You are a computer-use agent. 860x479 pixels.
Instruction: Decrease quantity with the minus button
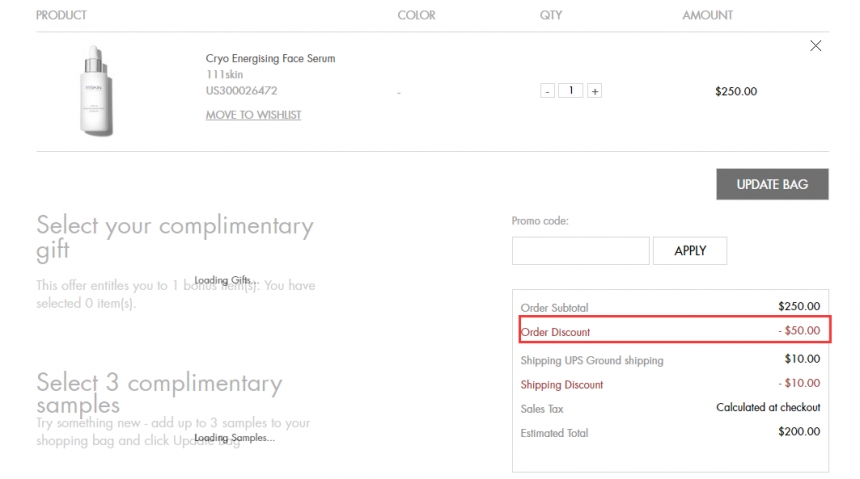tap(547, 91)
